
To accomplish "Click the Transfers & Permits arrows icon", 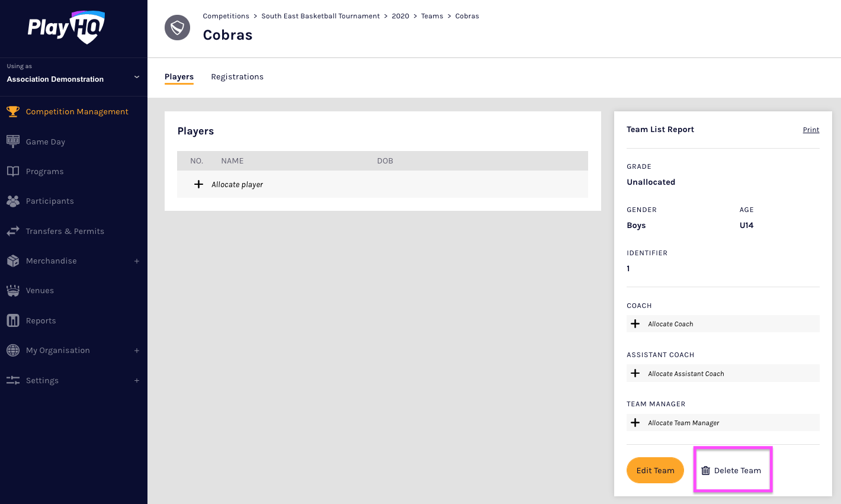I will (x=13, y=231).
